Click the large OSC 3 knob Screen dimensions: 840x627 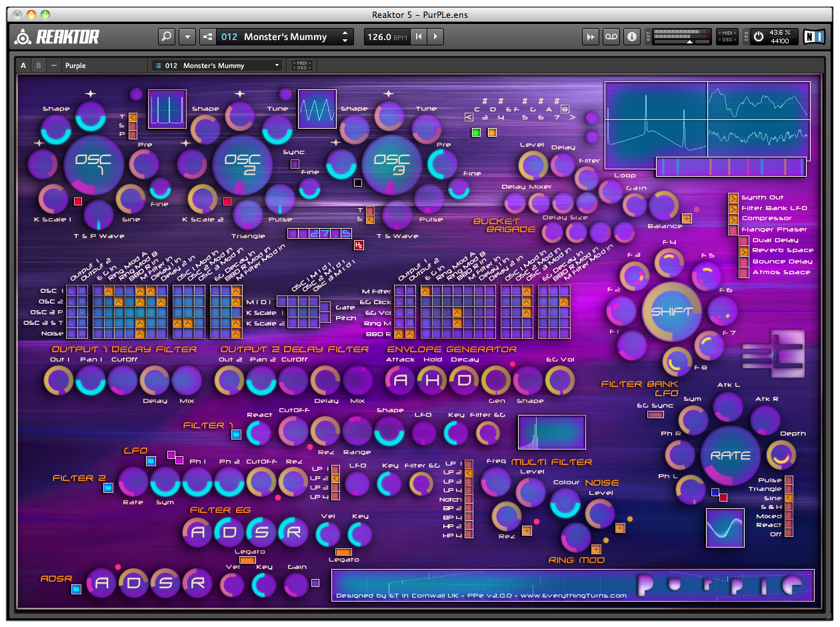(x=391, y=164)
